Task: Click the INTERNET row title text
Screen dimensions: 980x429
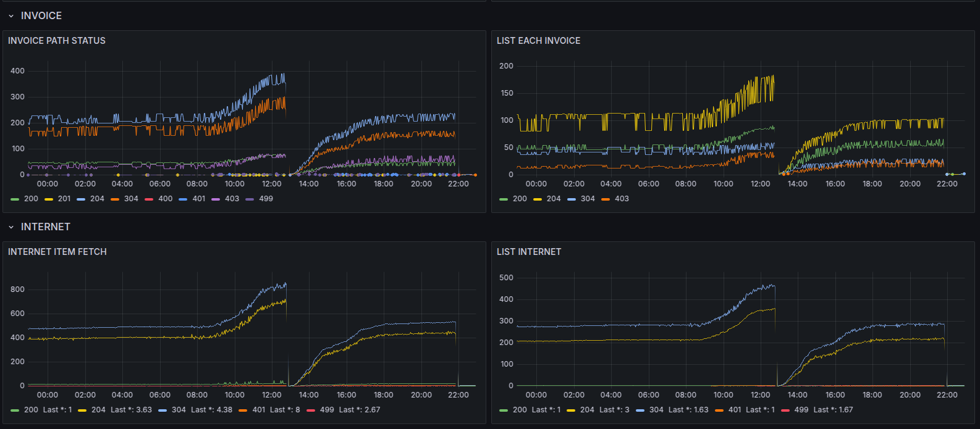Action: coord(46,227)
